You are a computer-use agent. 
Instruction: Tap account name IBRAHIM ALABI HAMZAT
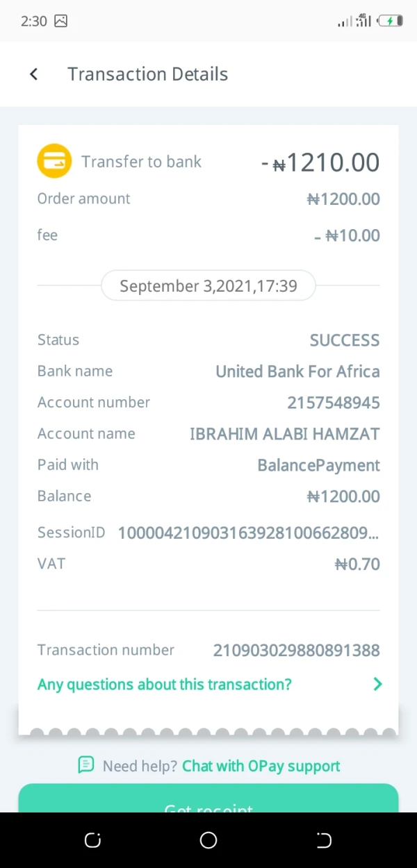285,434
